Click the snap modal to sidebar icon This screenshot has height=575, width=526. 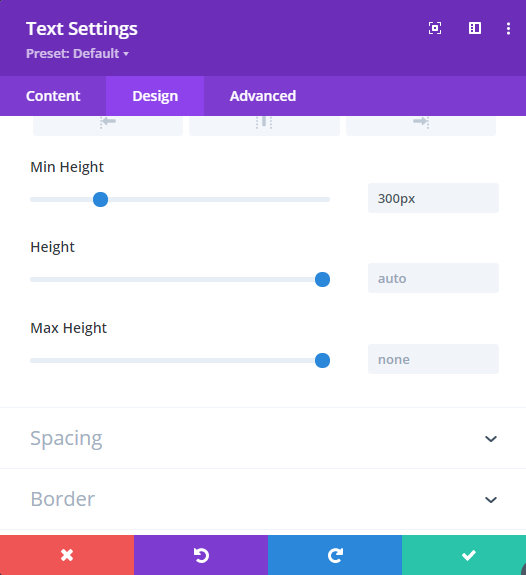click(x=475, y=28)
